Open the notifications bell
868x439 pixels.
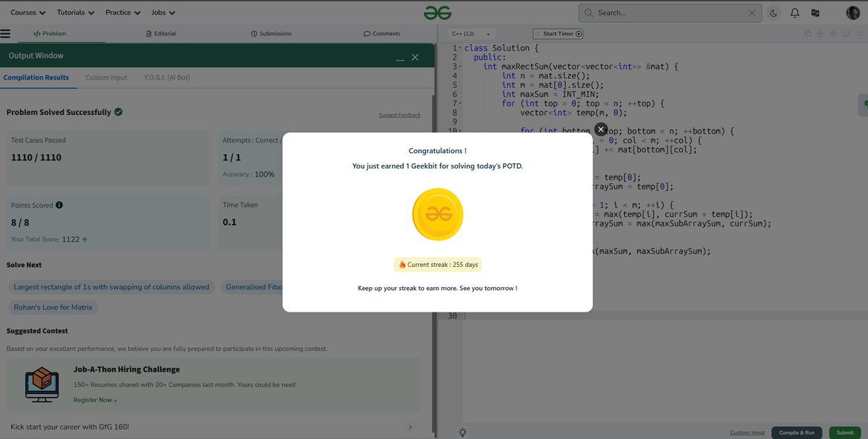coord(795,12)
